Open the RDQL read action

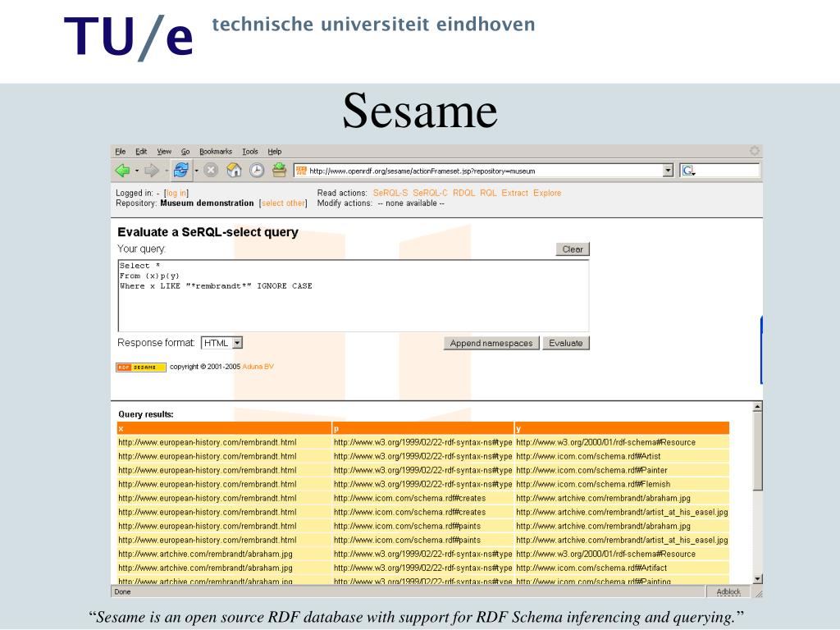click(464, 193)
